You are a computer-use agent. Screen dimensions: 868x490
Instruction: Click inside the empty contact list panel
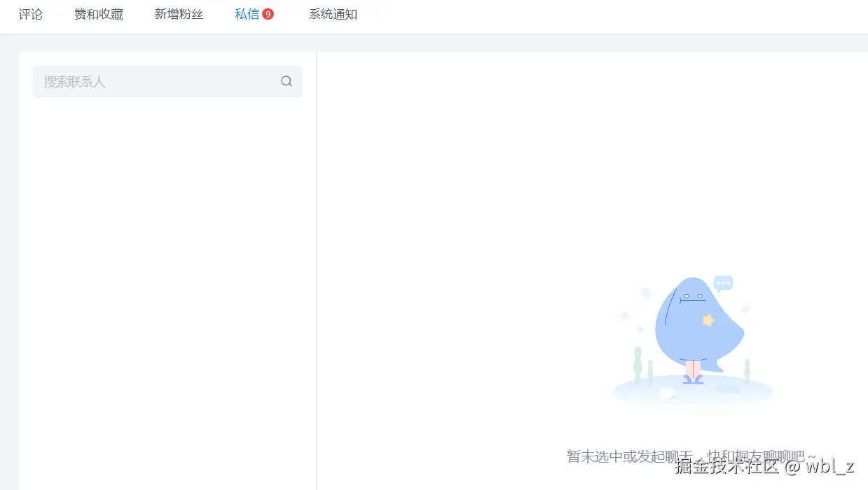pos(167,280)
